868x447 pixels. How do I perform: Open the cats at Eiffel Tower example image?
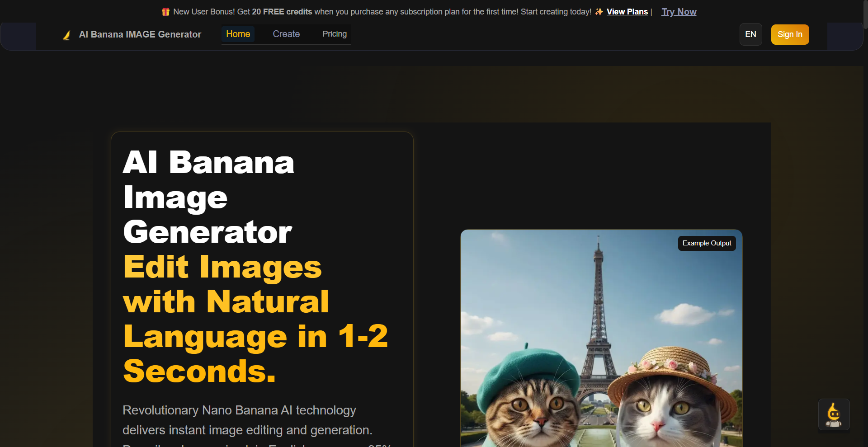point(601,338)
